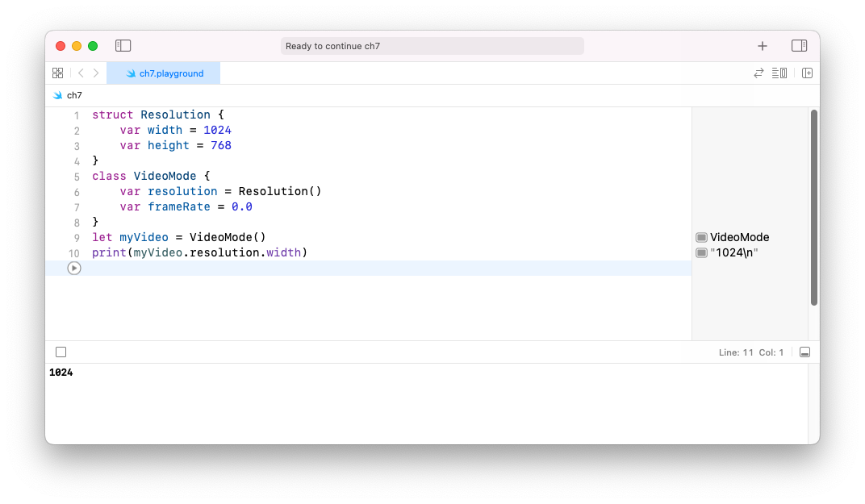865x504 pixels.
Task: Click the ch7 breadcrumb label
Action: [74, 95]
